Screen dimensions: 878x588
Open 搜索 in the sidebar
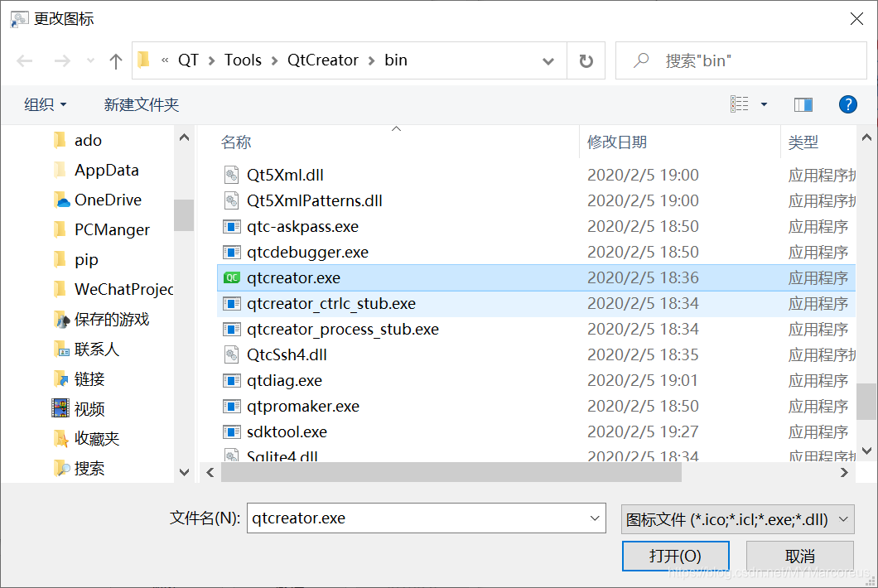pyautogui.click(x=79, y=469)
